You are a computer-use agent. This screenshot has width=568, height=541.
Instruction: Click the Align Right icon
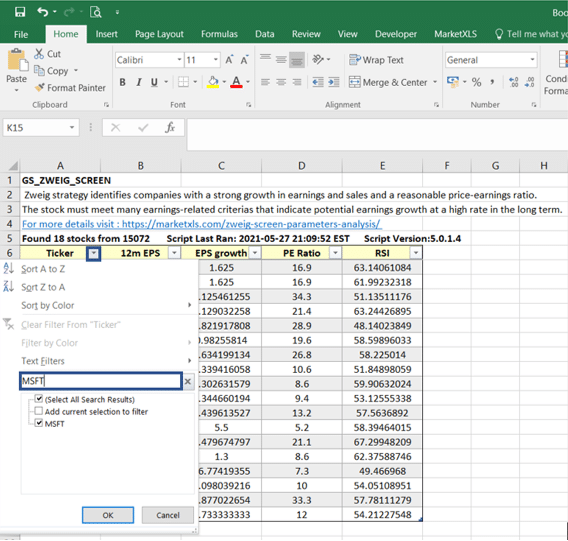[297, 82]
